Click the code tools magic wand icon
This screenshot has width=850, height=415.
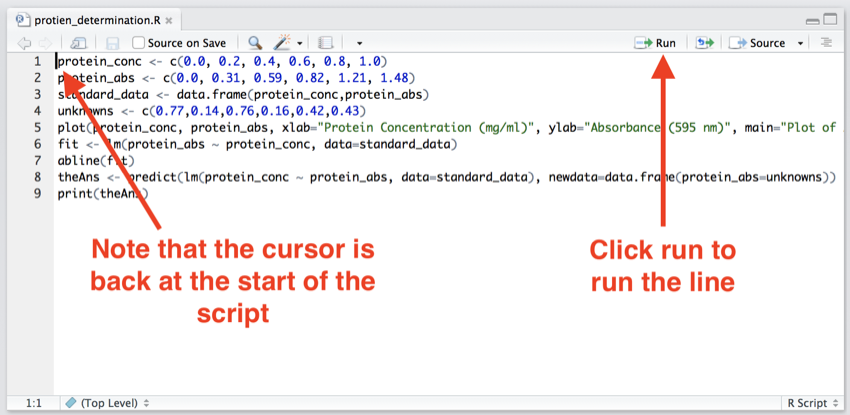[281, 43]
